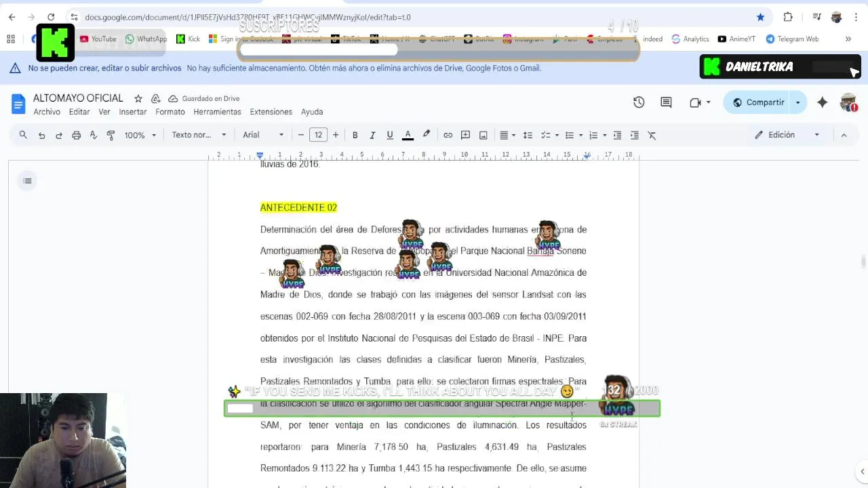Viewport: 868px width, 488px height.
Task: Open the Google account avatar in Docs
Action: (x=848, y=102)
